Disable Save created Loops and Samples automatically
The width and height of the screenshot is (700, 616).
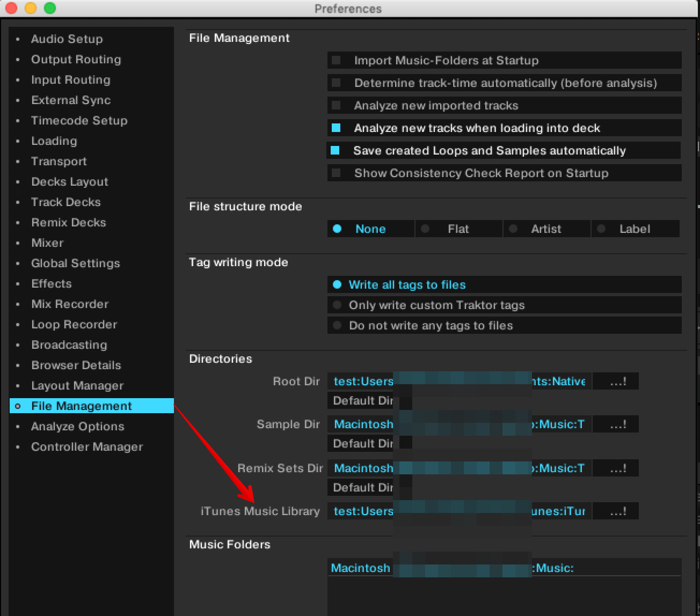336,151
